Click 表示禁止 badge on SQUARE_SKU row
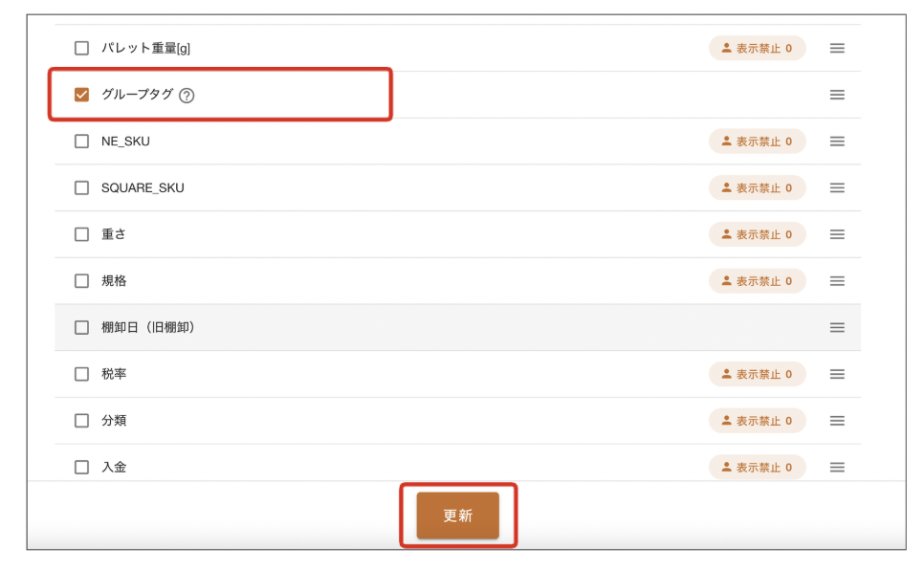Image resolution: width=924 pixels, height=570 pixels. pyautogui.click(x=757, y=188)
